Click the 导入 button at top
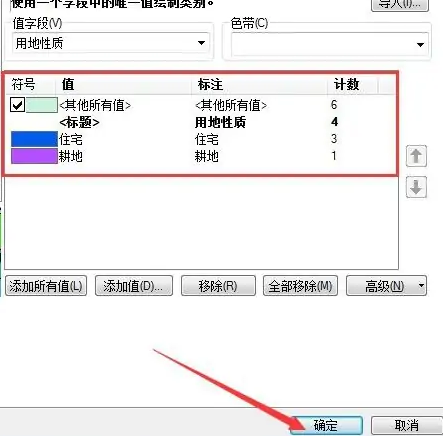Image resolution: width=443 pixels, height=436 pixels. 400,5
